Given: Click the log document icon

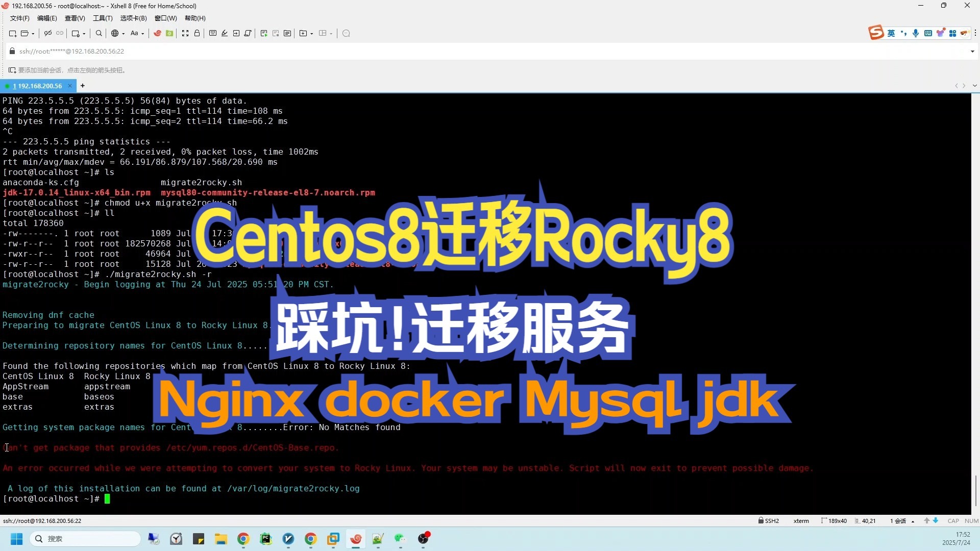Looking at the screenshot, I should click(287, 34).
